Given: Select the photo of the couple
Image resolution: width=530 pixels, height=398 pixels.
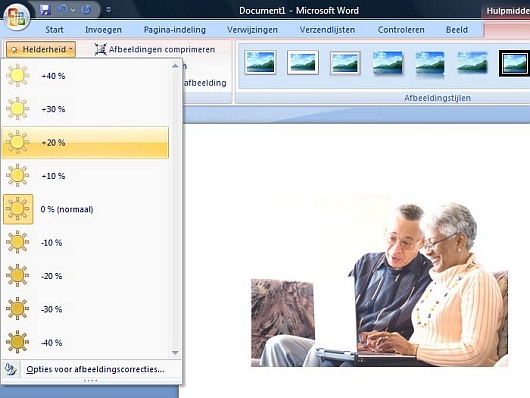Looking at the screenshot, I should click(379, 280).
